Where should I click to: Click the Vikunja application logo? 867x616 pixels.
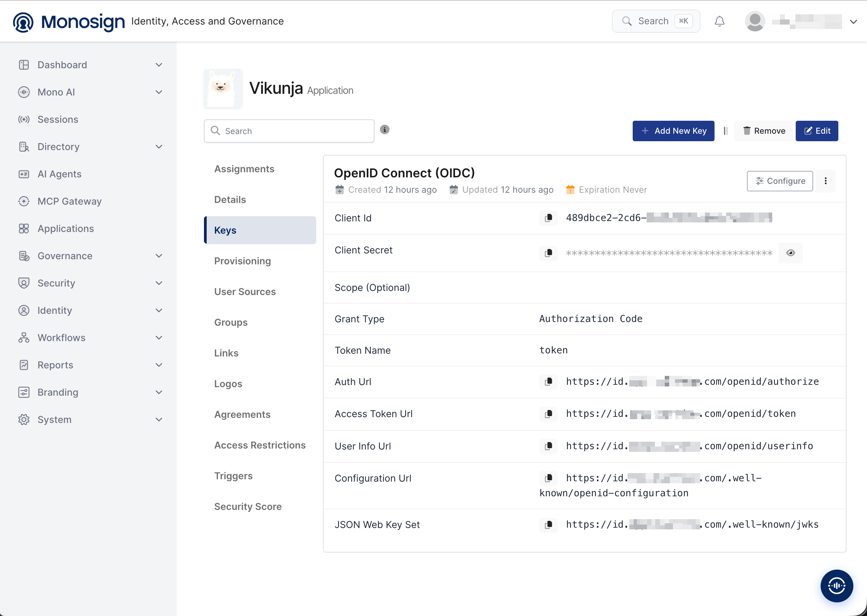point(223,88)
